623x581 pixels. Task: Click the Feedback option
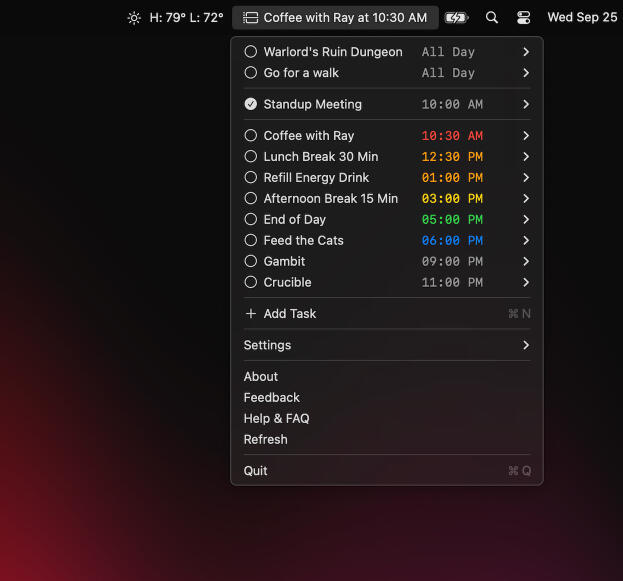coord(272,398)
